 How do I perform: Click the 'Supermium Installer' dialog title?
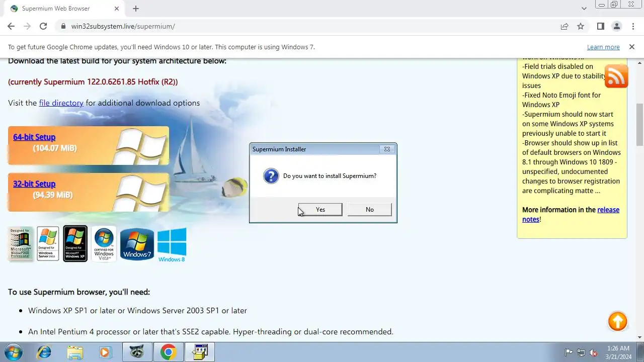pos(279,149)
